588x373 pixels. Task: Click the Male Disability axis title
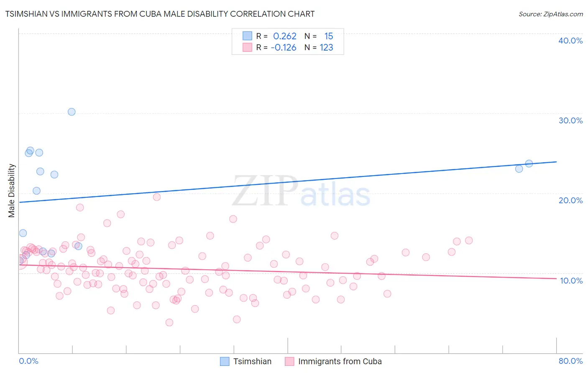click(12, 191)
